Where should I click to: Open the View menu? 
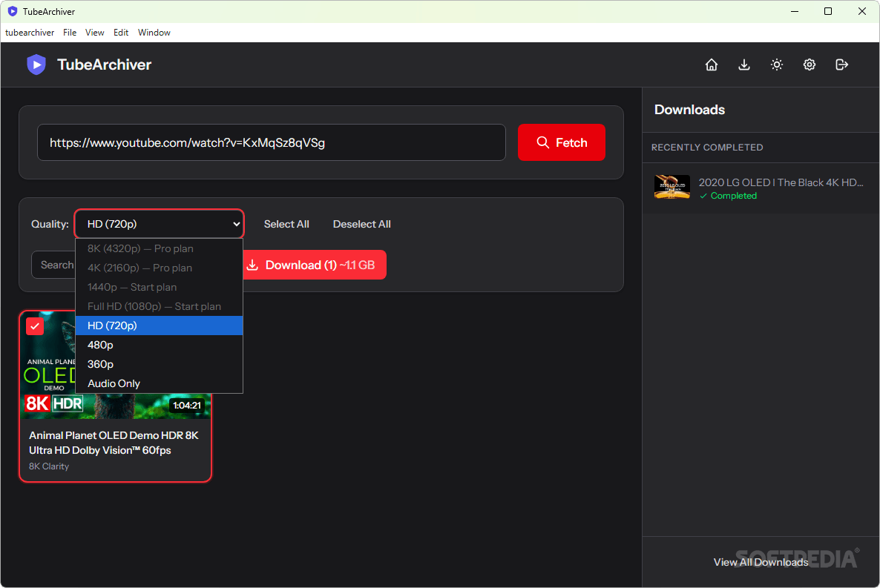tap(94, 33)
